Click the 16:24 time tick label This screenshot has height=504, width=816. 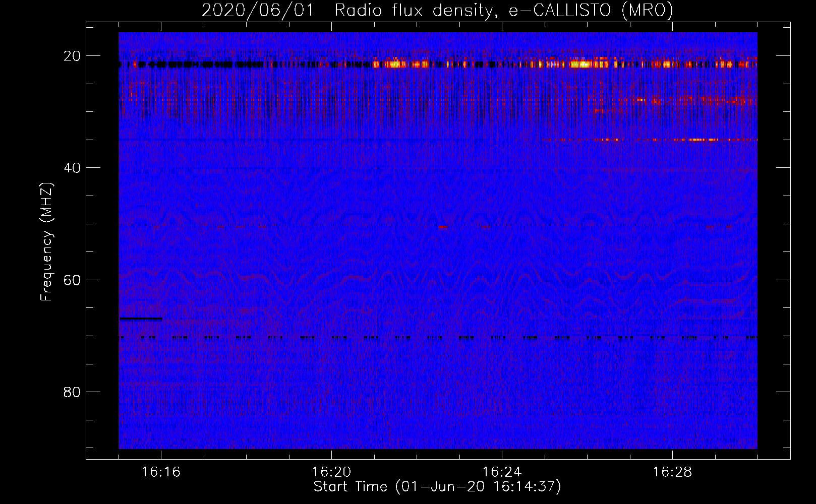click(502, 472)
